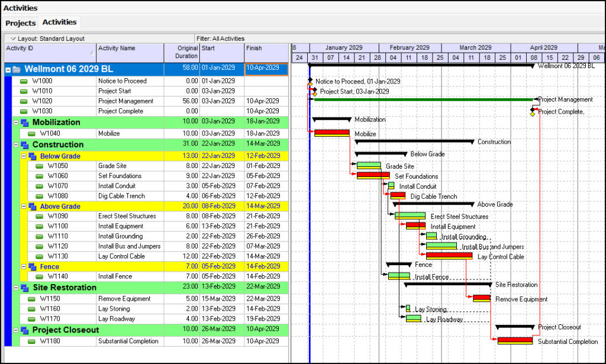Collapse the Site Restoration group
The height and width of the screenshot is (364, 606).
(16, 288)
